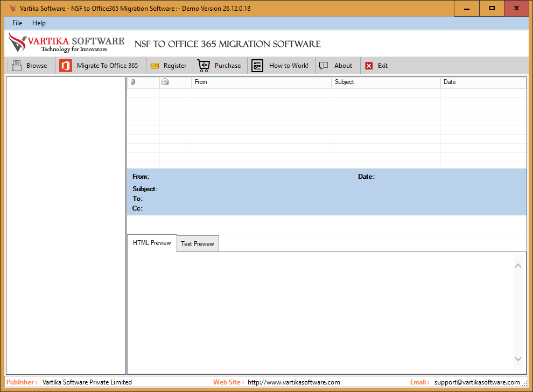The image size is (533, 392).
Task: Click the preview scrollbar down arrow
Action: (x=518, y=359)
